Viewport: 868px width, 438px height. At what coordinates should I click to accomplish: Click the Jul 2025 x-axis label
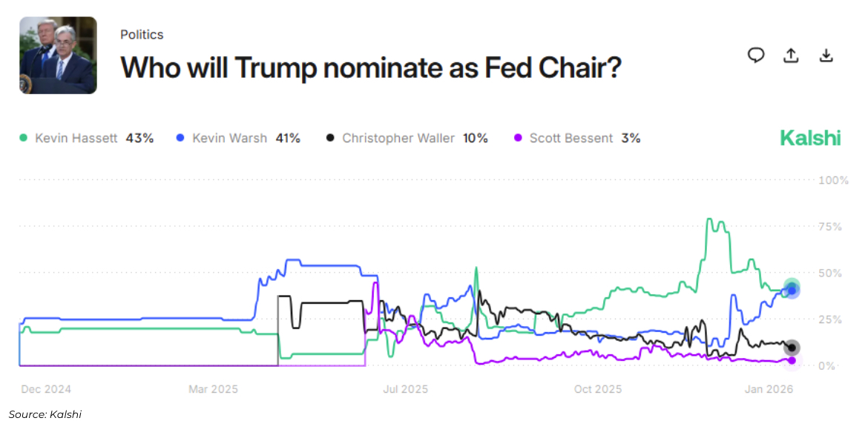point(406,389)
